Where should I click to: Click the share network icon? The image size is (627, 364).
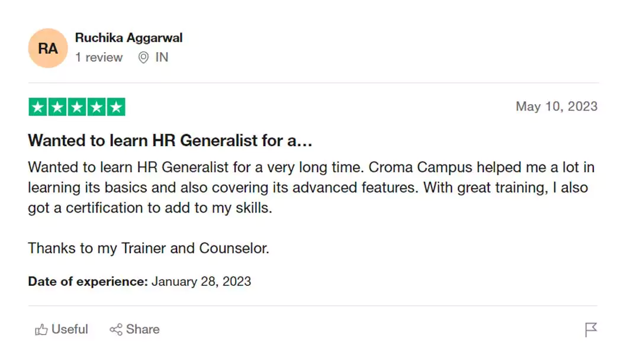[x=116, y=330]
